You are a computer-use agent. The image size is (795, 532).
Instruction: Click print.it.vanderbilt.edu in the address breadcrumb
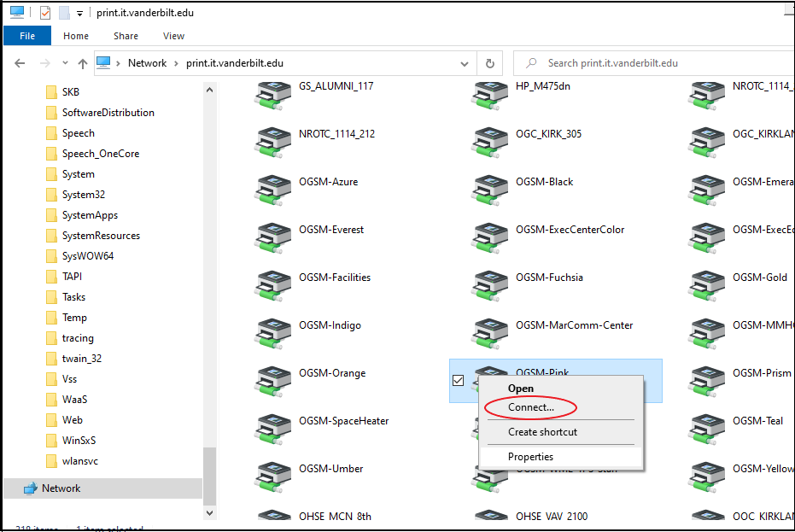coord(235,63)
